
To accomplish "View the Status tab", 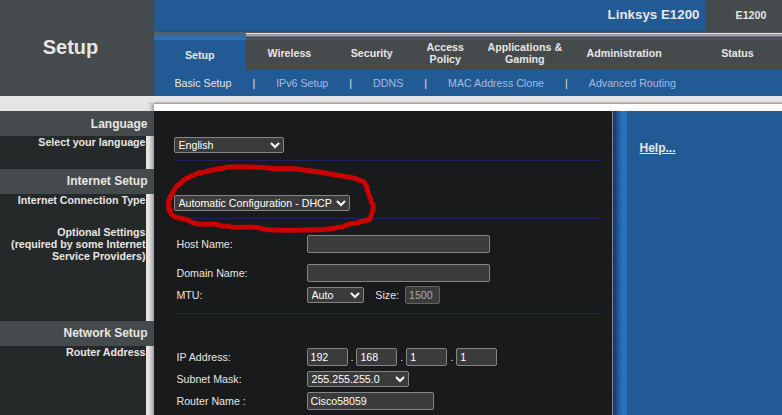I will coord(737,53).
